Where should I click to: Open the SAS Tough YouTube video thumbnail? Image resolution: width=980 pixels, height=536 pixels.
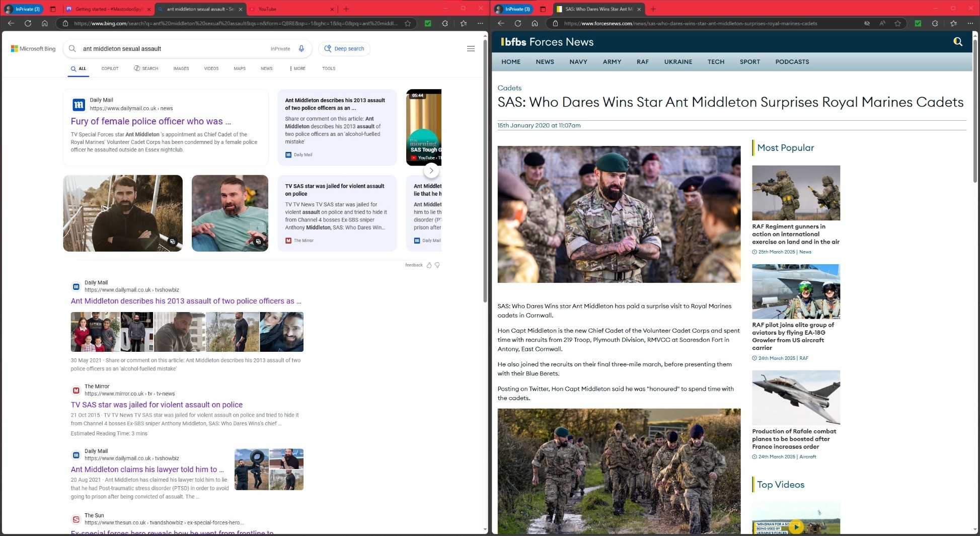pos(424,127)
